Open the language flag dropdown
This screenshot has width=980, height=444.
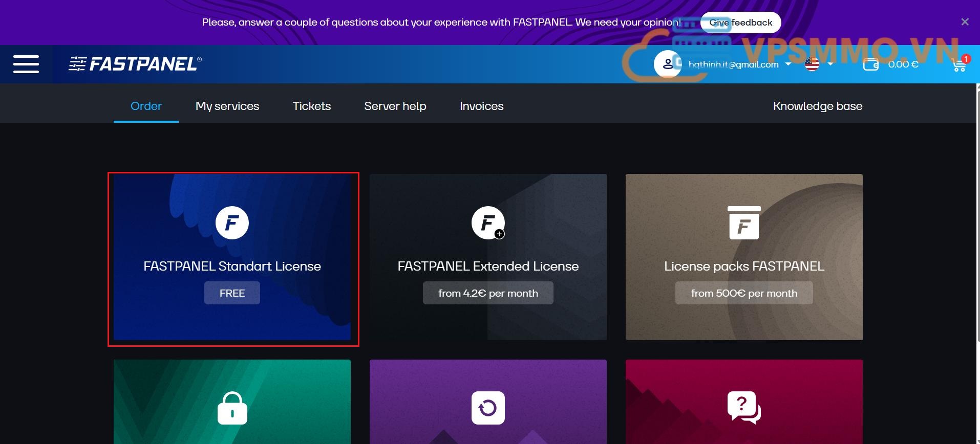tap(818, 64)
